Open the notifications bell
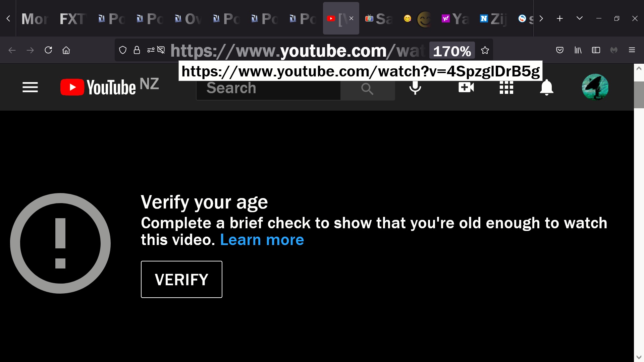 (547, 87)
